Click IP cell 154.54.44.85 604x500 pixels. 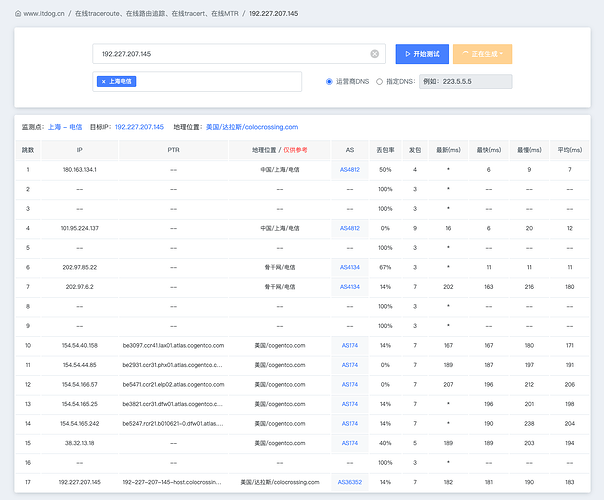pyautogui.click(x=80, y=365)
